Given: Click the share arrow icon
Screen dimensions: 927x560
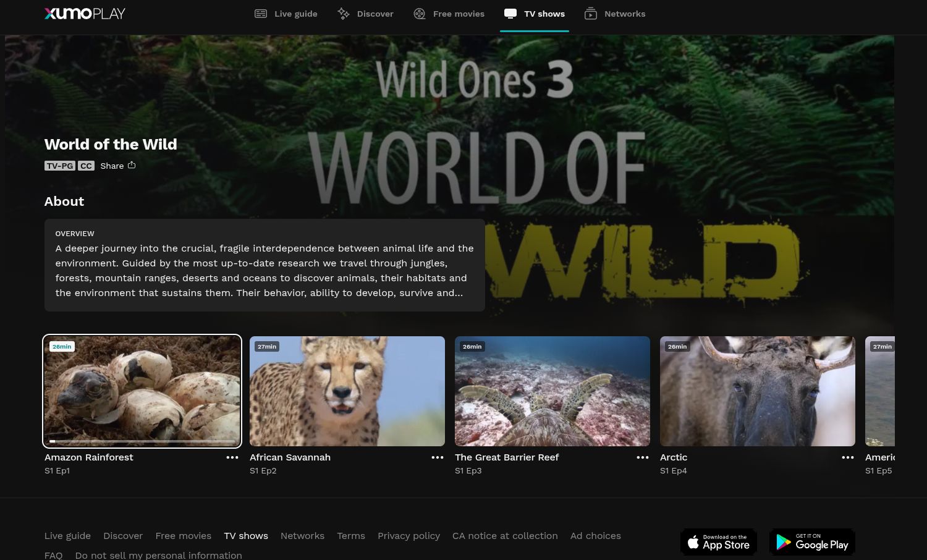Looking at the screenshot, I should [x=132, y=165].
